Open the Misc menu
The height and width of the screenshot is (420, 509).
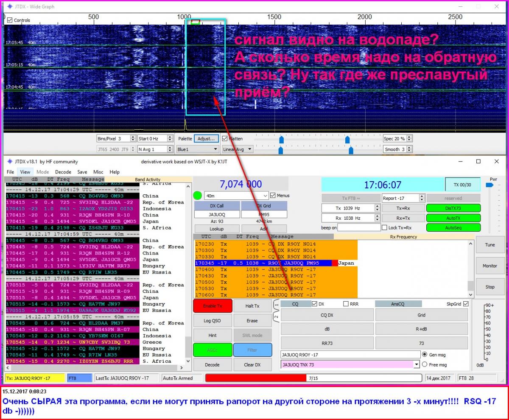[x=98, y=172]
